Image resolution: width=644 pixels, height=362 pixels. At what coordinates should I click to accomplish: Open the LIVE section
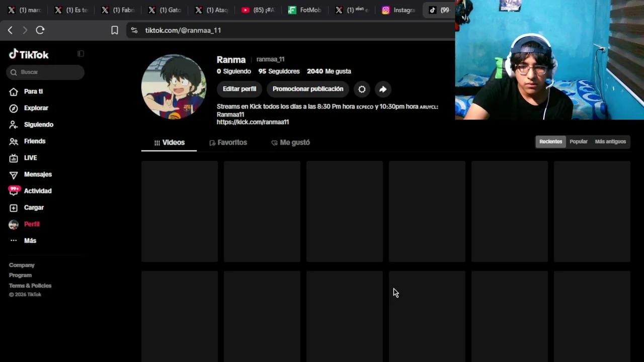pyautogui.click(x=30, y=158)
